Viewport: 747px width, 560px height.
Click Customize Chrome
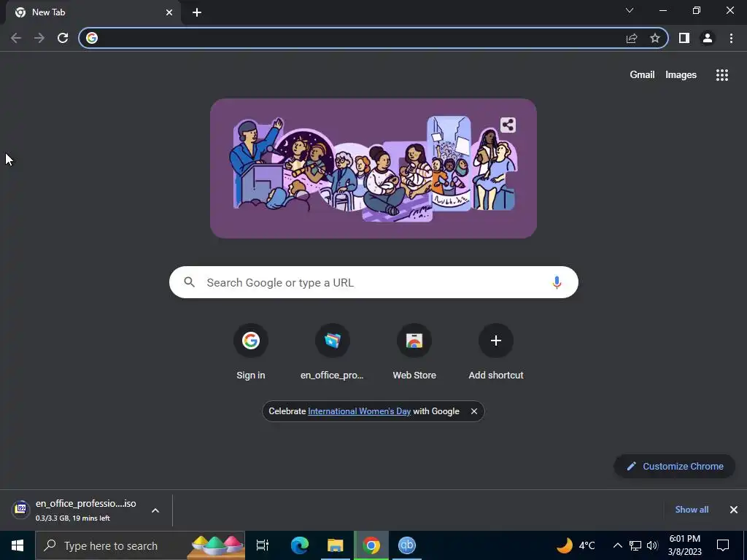[x=675, y=466]
